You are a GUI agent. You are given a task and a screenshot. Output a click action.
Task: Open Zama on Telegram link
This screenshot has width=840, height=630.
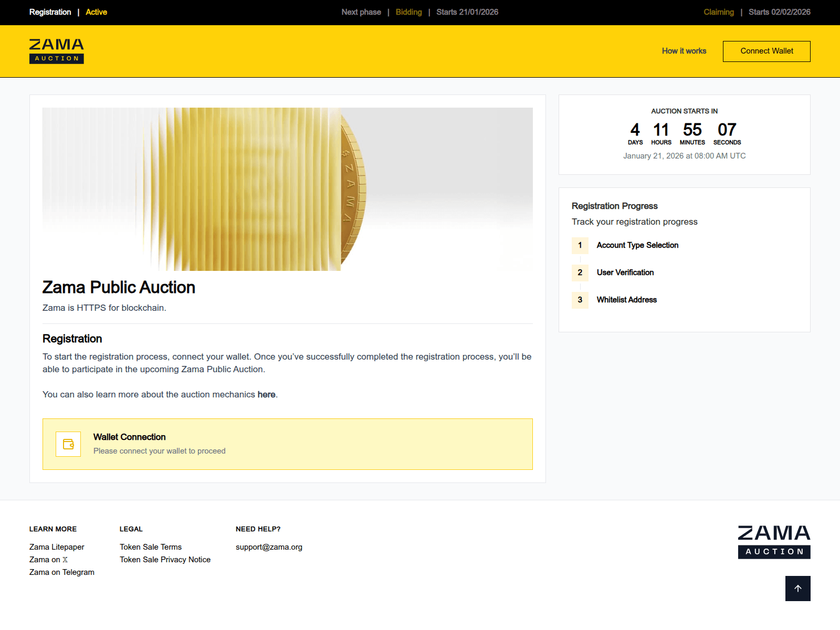point(62,572)
